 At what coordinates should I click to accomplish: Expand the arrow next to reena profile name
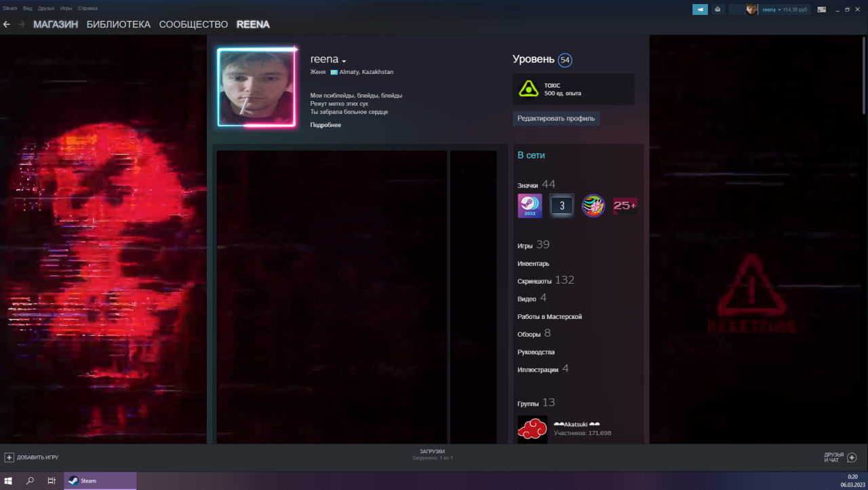tap(344, 61)
